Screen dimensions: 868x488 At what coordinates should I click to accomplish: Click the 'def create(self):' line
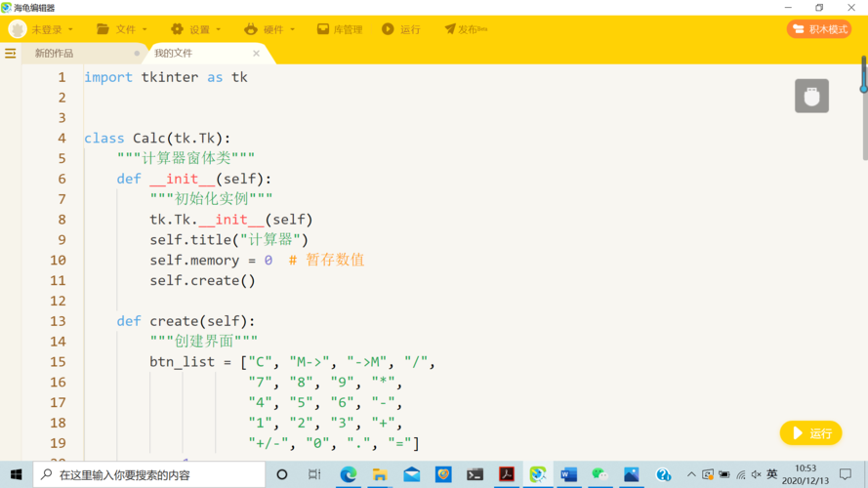[x=186, y=321]
